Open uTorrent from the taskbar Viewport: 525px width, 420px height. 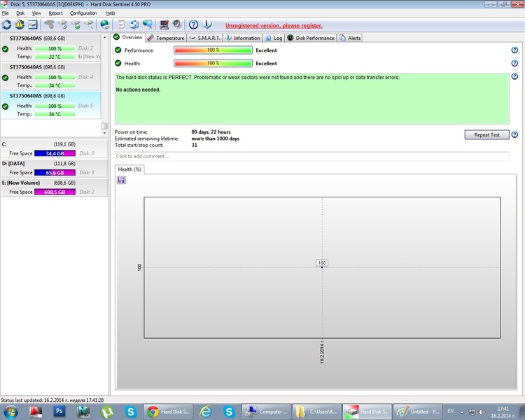[107, 412]
